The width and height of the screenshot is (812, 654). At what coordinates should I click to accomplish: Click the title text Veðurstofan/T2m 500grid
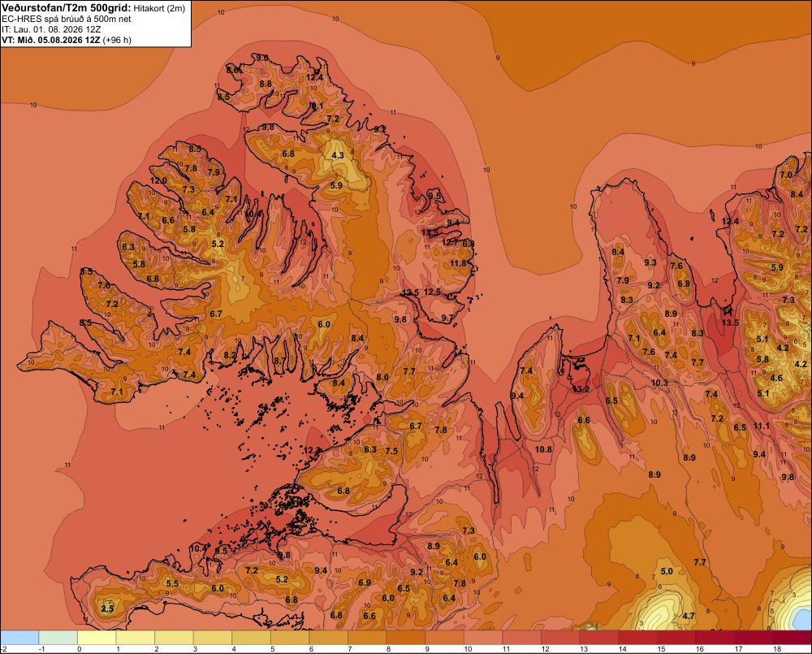pos(67,7)
